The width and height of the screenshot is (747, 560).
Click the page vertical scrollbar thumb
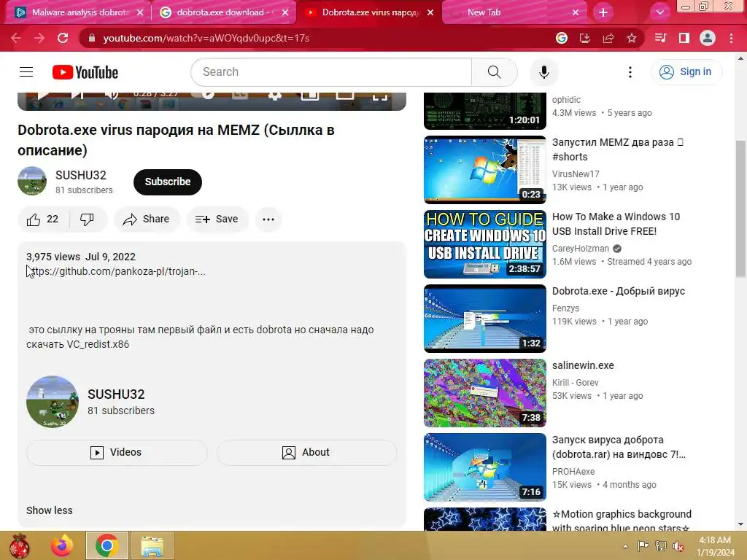740,209
